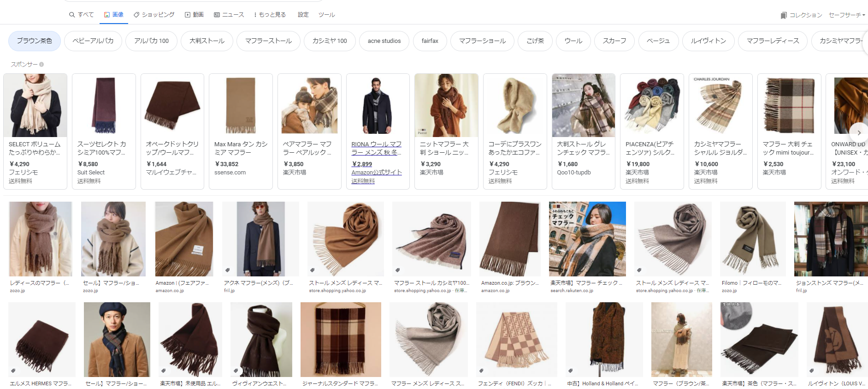This screenshot has height=389, width=868.
Task: View the コーデにプラスワン eco fur ad
Action: point(515,131)
